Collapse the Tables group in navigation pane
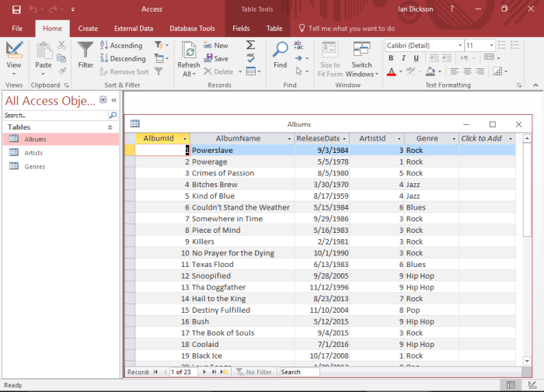Viewport: 544px width, 392px height. pos(110,127)
